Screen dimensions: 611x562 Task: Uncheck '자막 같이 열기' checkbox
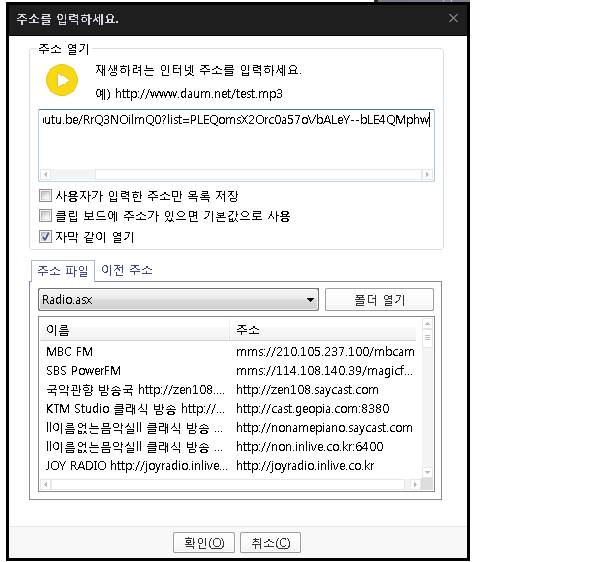[x=45, y=236]
